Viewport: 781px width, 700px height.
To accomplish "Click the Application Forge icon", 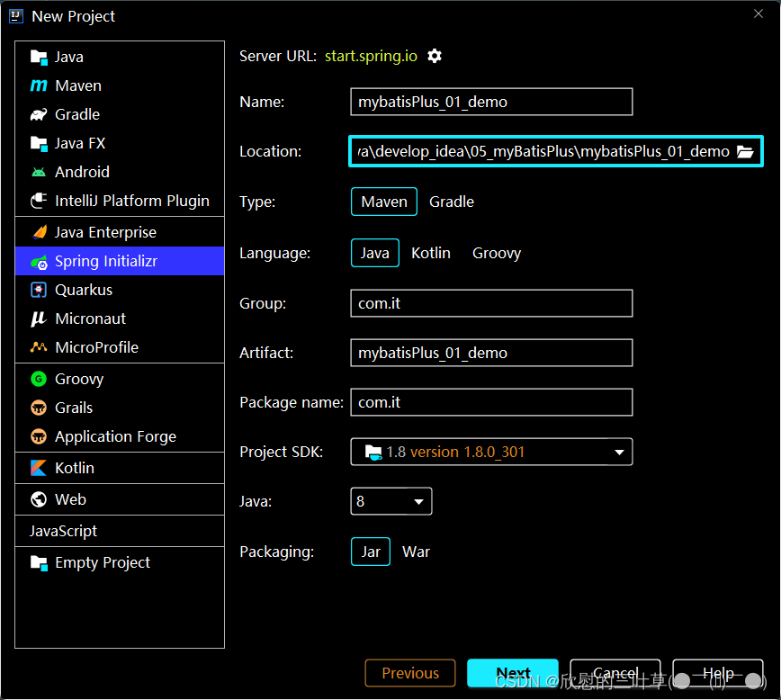I will point(39,437).
